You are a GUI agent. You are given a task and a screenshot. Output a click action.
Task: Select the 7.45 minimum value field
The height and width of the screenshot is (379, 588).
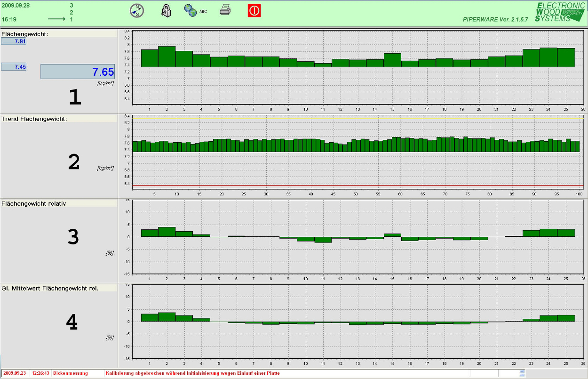(14, 67)
